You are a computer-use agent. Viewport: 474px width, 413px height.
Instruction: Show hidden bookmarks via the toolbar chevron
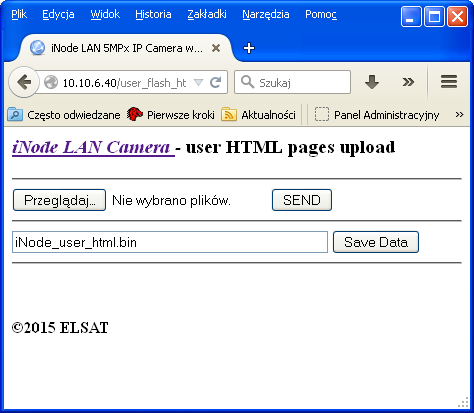(x=459, y=115)
